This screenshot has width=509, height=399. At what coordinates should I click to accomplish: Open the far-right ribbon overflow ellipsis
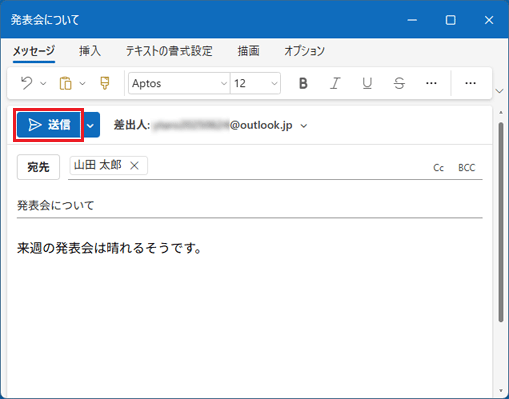click(470, 83)
